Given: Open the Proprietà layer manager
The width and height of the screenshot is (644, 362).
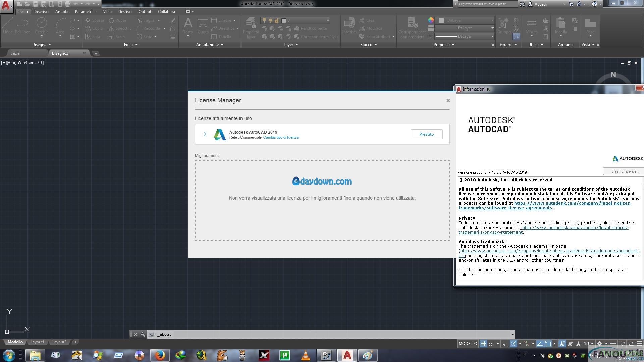Looking at the screenshot, I should point(251,28).
